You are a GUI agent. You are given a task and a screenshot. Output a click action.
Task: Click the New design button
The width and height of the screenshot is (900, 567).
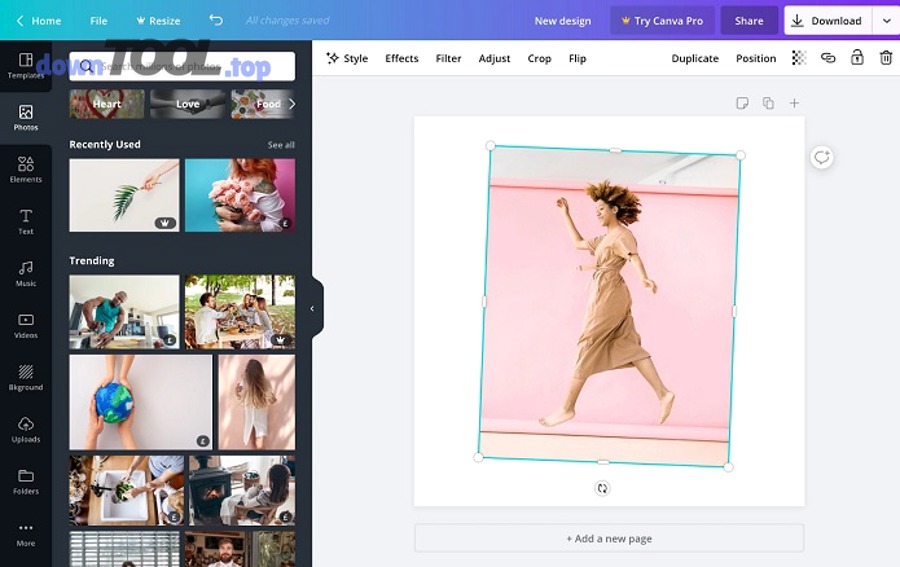[562, 21]
